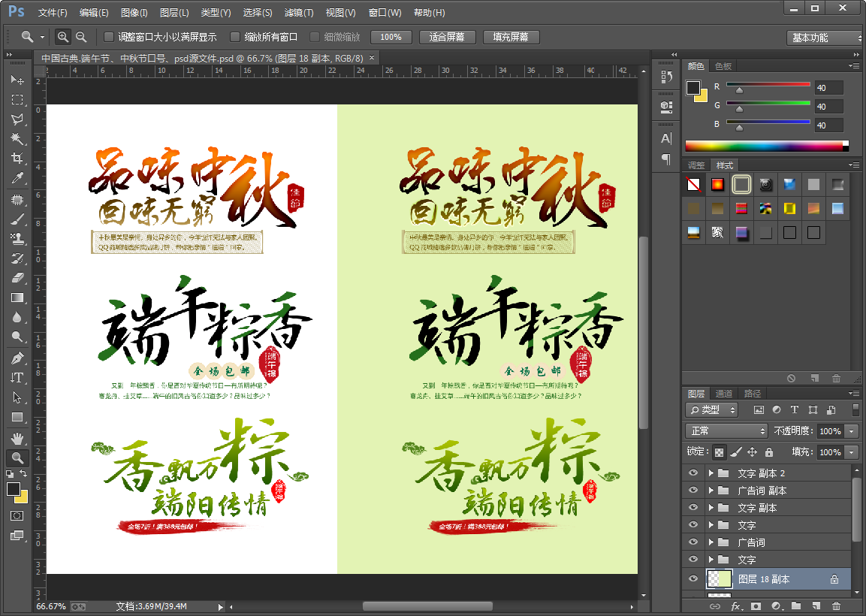The image size is (866, 616).
Task: Pick the Eyedropper tool
Action: point(17,178)
